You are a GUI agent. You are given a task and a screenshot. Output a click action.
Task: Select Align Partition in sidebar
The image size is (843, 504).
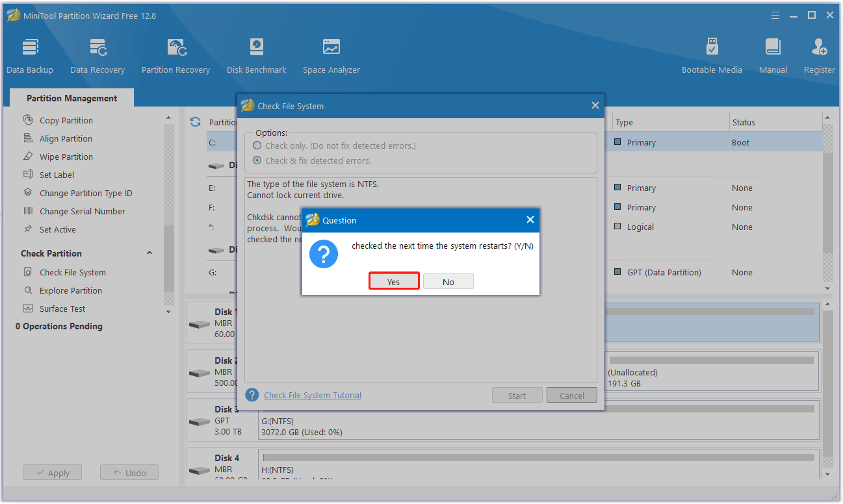(66, 138)
